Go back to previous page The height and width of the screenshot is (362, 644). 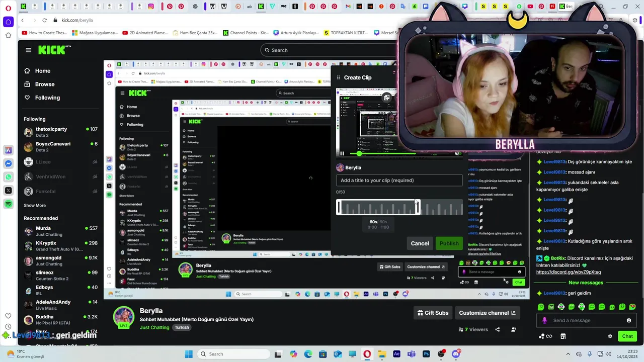tap(23, 20)
